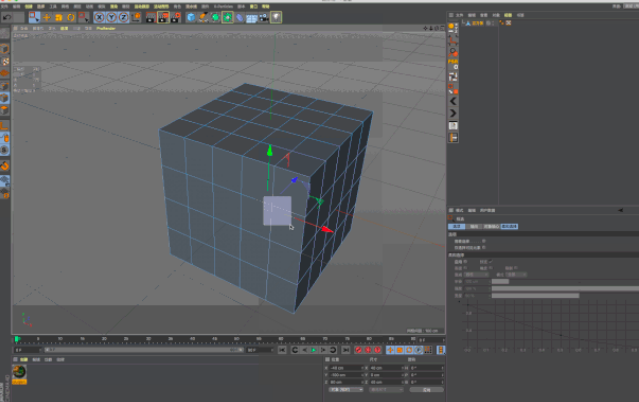The width and height of the screenshot is (639, 402).
Task: Open the ProRender viewport menu
Action: click(106, 29)
